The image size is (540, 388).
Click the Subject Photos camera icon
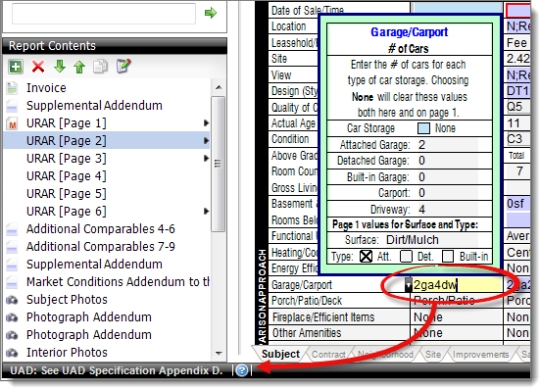pos(12,300)
